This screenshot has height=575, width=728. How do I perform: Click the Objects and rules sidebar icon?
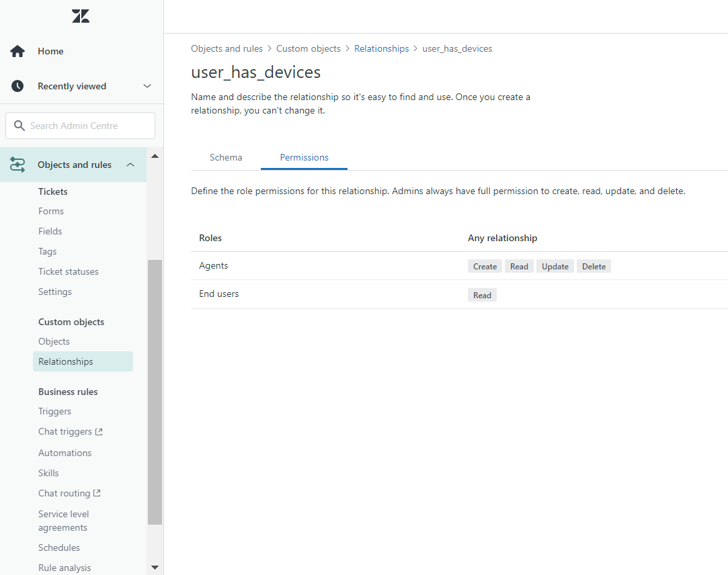coord(18,164)
